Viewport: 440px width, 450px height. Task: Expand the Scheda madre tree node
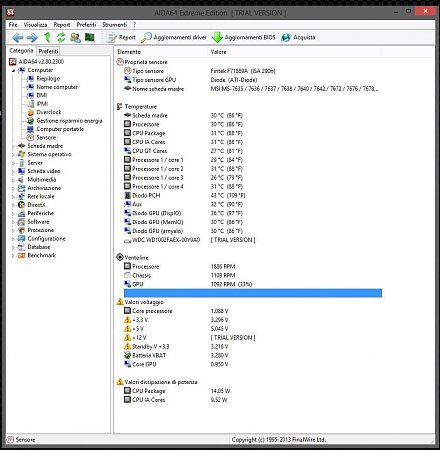[13, 146]
